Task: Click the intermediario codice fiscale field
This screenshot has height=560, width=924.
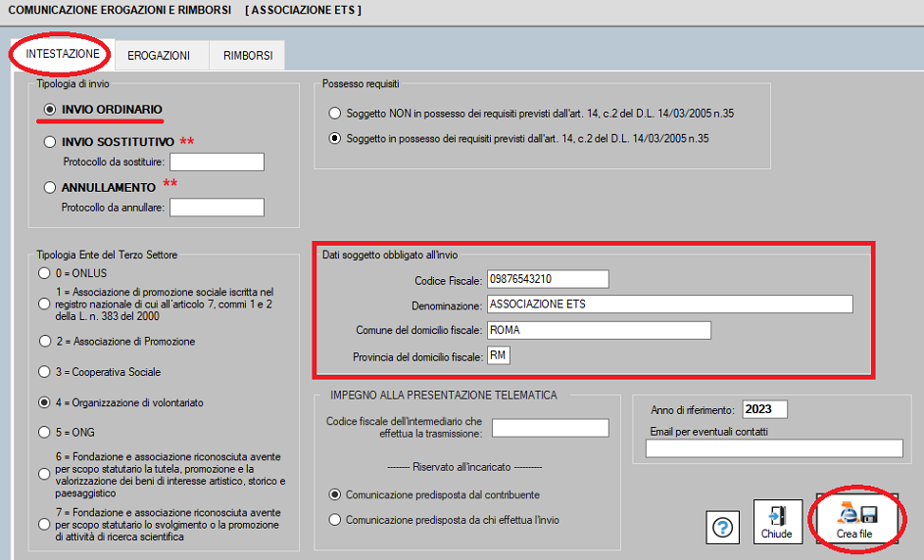Action: click(x=551, y=428)
